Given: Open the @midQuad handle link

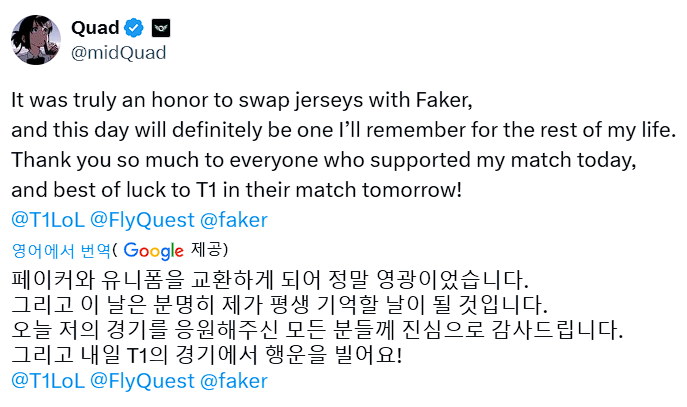Looking at the screenshot, I should coord(119,51).
